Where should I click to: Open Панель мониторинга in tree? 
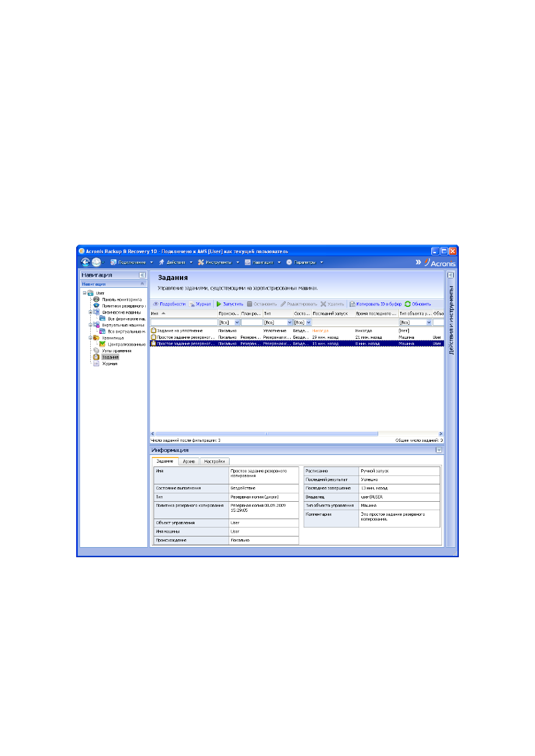coord(122,300)
